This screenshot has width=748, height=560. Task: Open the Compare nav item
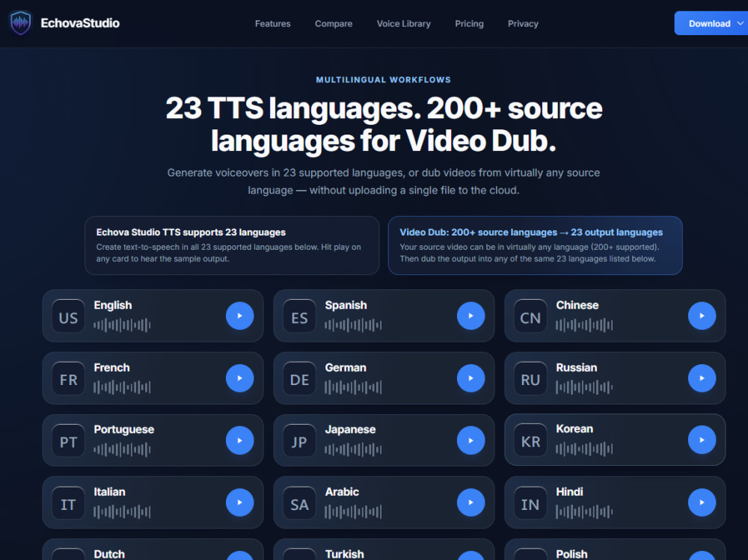click(334, 23)
